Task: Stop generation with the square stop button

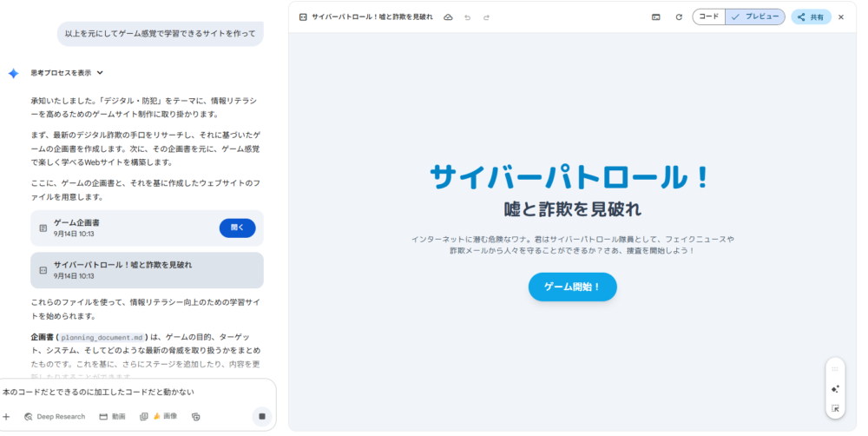Action: [261, 416]
